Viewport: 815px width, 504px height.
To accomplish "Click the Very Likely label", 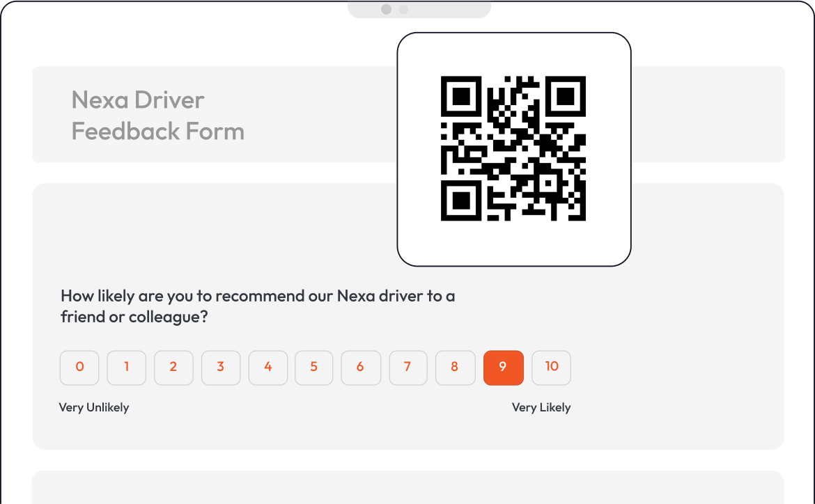I will tap(541, 407).
